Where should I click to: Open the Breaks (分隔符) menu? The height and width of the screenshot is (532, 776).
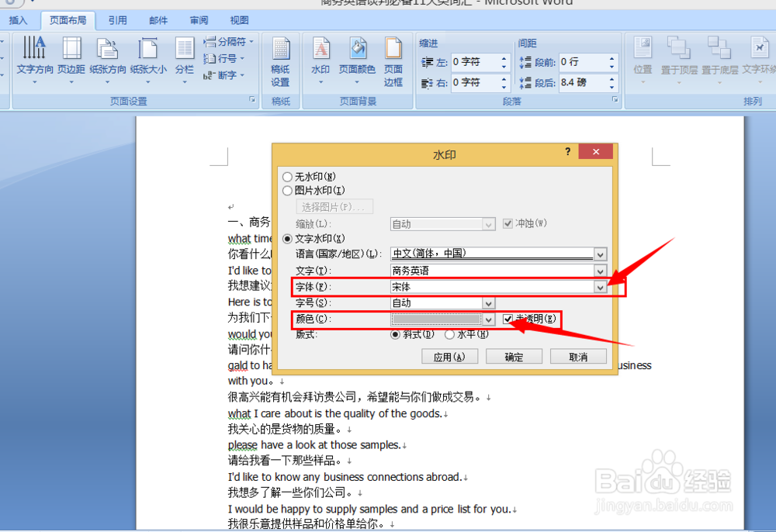click(229, 42)
